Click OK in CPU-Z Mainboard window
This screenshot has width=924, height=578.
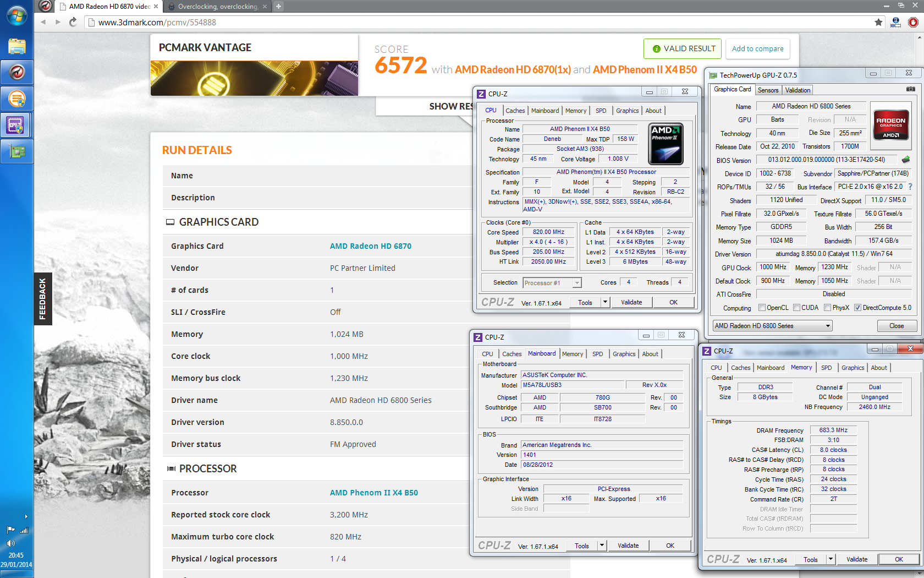point(670,546)
